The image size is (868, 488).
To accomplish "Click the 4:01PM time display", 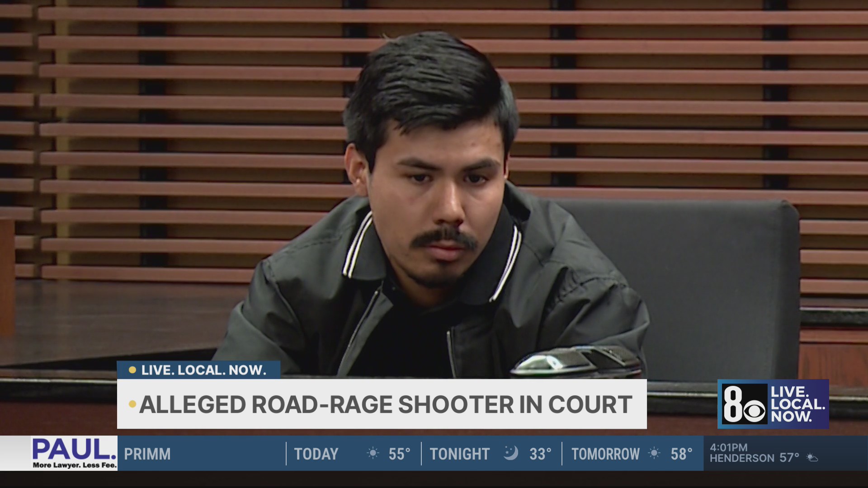I will [729, 447].
